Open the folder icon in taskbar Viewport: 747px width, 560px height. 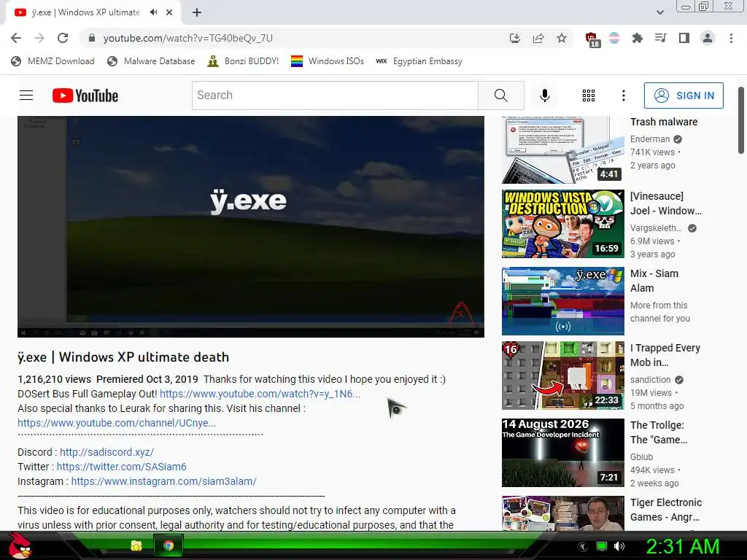[x=136, y=545]
